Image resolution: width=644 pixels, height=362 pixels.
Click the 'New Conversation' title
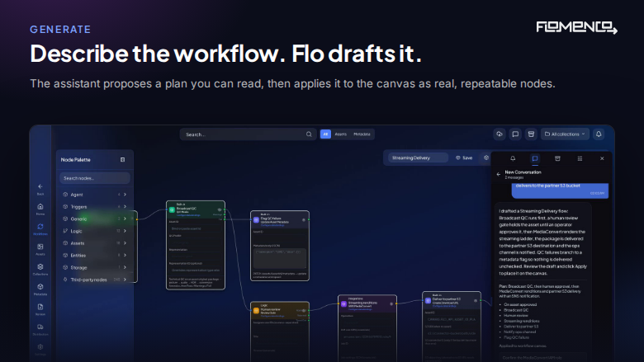(x=523, y=172)
